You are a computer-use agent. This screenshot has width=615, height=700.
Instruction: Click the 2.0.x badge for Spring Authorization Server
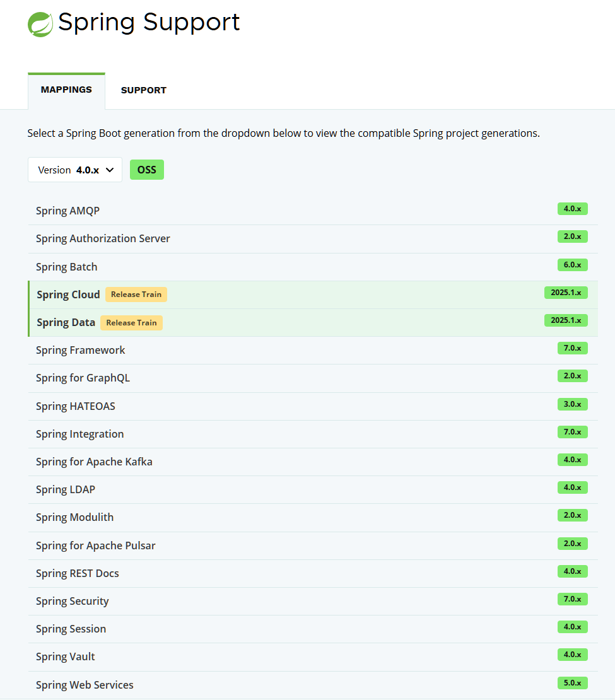pyautogui.click(x=572, y=236)
